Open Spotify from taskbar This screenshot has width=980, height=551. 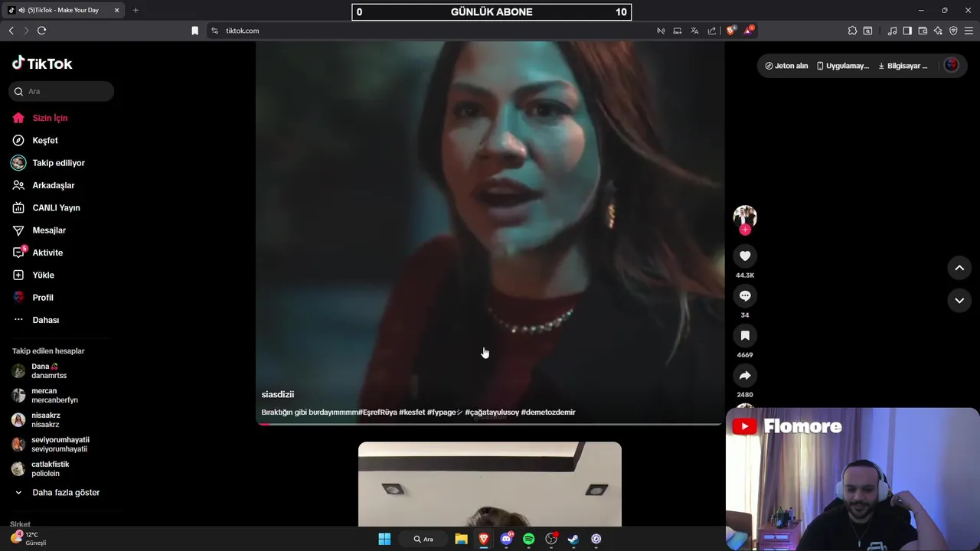point(528,539)
